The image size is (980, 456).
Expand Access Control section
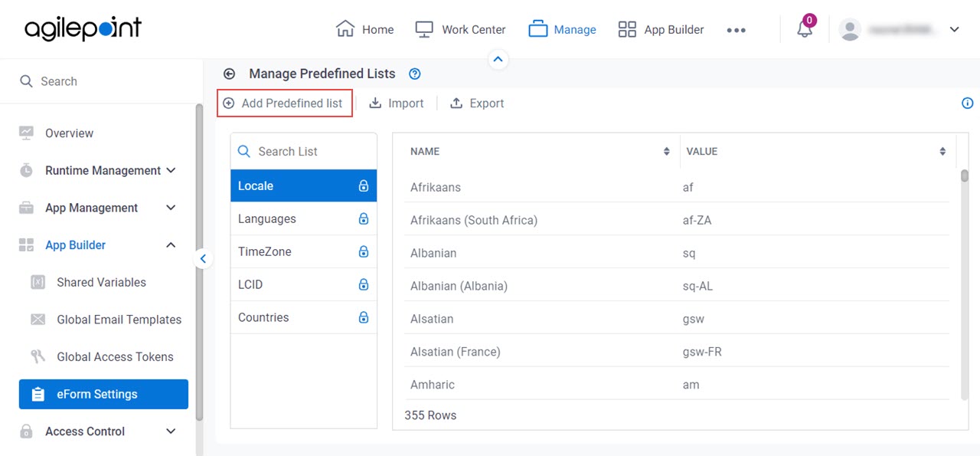(98, 431)
